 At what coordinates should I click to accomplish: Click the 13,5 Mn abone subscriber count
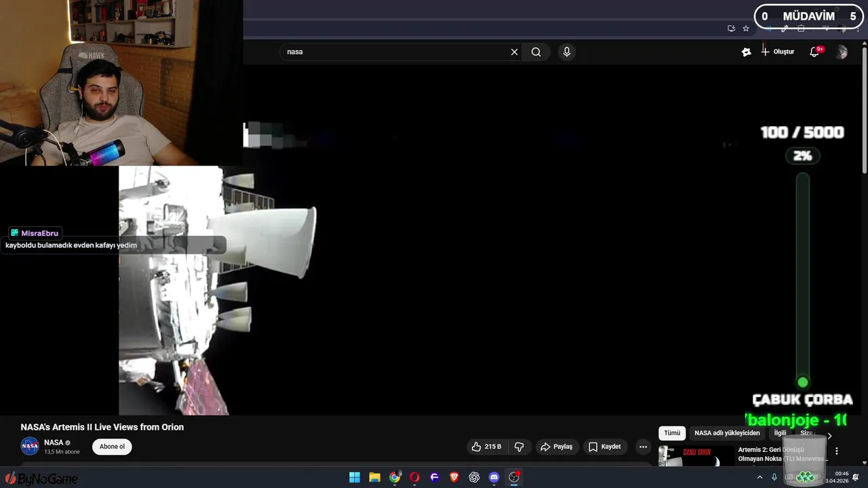tap(62, 452)
